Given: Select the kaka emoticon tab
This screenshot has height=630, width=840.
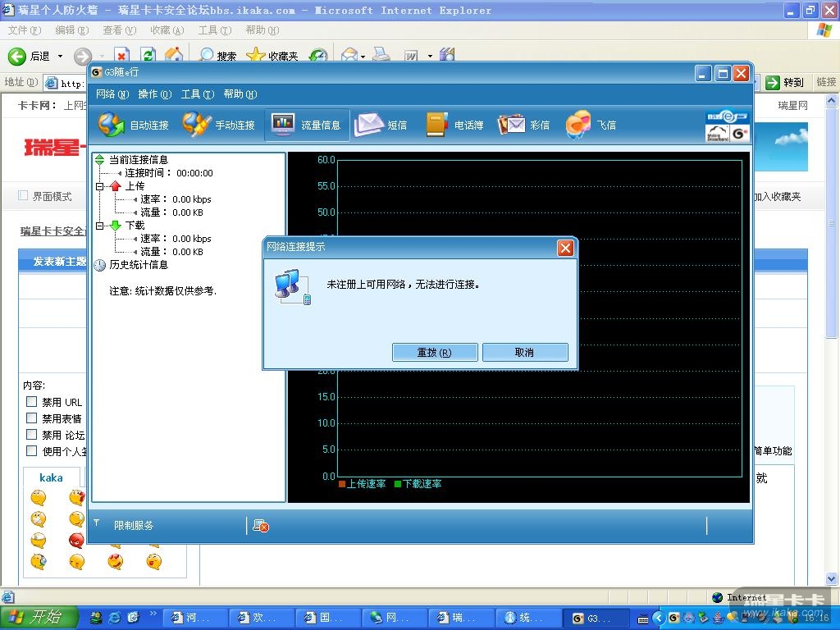Looking at the screenshot, I should pyautogui.click(x=52, y=477).
